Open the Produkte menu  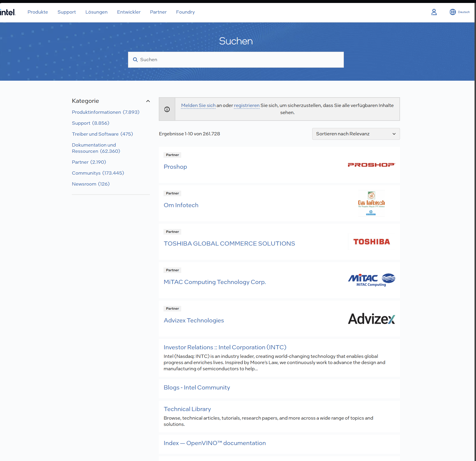(x=38, y=12)
